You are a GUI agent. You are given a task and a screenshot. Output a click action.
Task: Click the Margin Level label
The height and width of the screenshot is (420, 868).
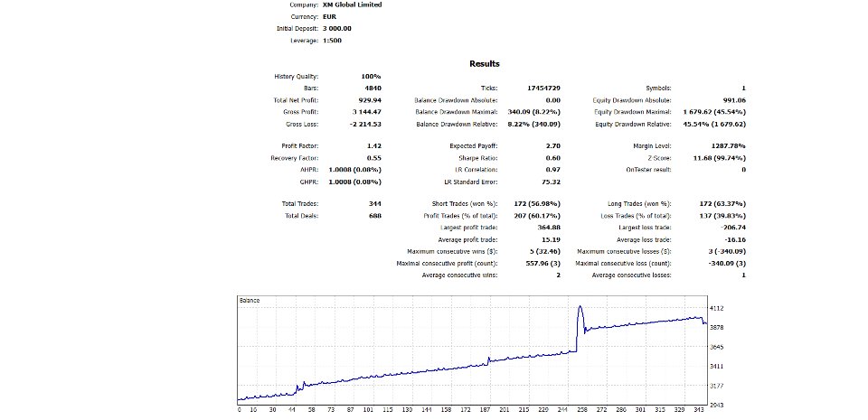[x=652, y=146]
